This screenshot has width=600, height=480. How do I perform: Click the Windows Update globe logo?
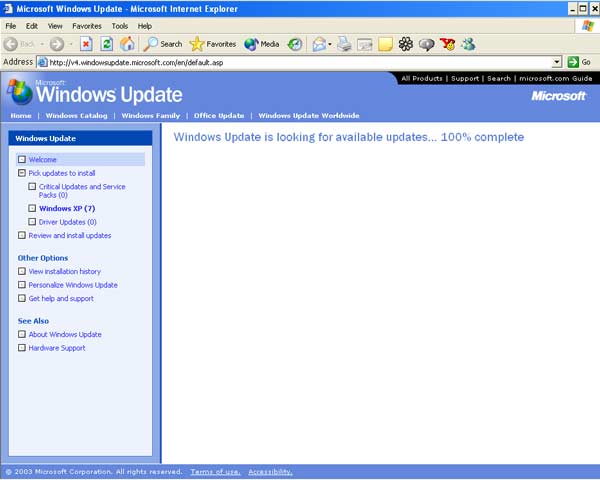pos(20,92)
